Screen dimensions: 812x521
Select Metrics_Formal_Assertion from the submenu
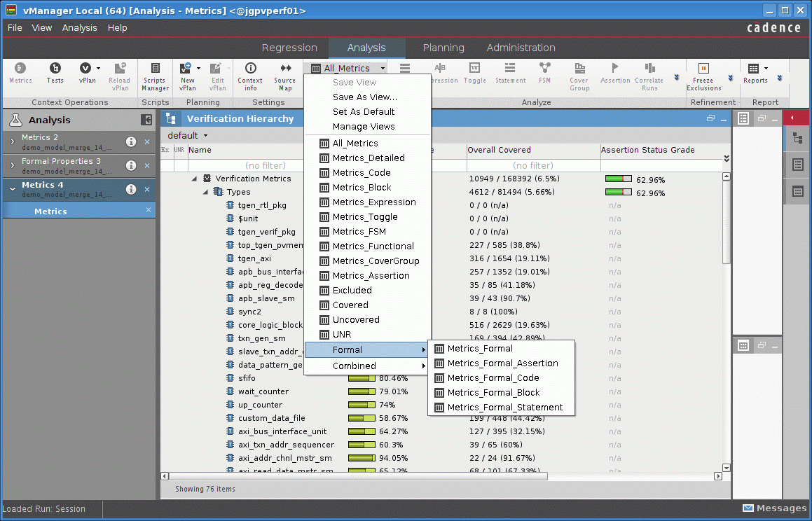coord(502,363)
